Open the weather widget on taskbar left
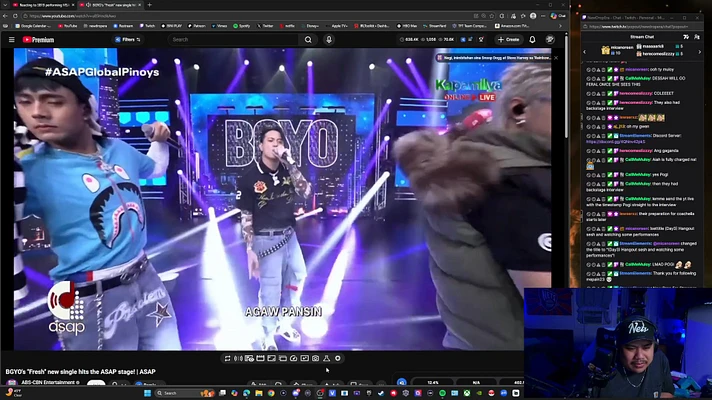Viewport: 712px width, 400px height. pyautogui.click(x=14, y=393)
